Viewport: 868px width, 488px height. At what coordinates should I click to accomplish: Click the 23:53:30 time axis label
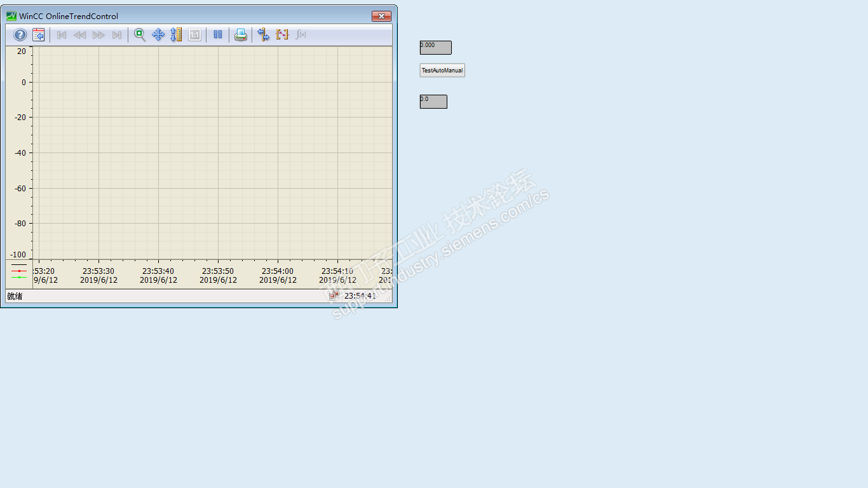pyautogui.click(x=98, y=271)
